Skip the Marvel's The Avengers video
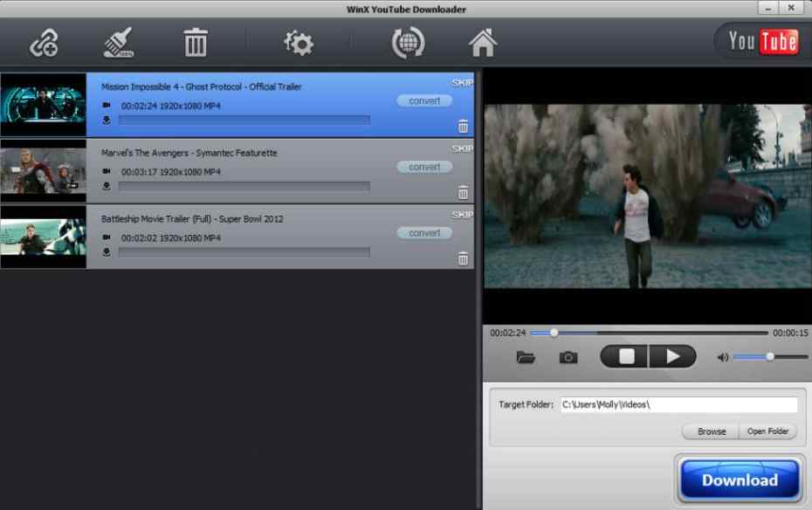The image size is (812, 510). pyautogui.click(x=462, y=148)
